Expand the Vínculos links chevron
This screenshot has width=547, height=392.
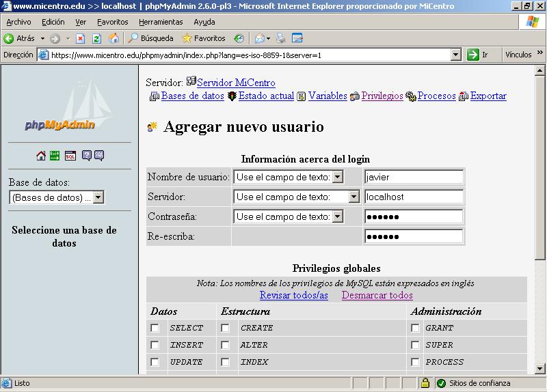point(540,53)
